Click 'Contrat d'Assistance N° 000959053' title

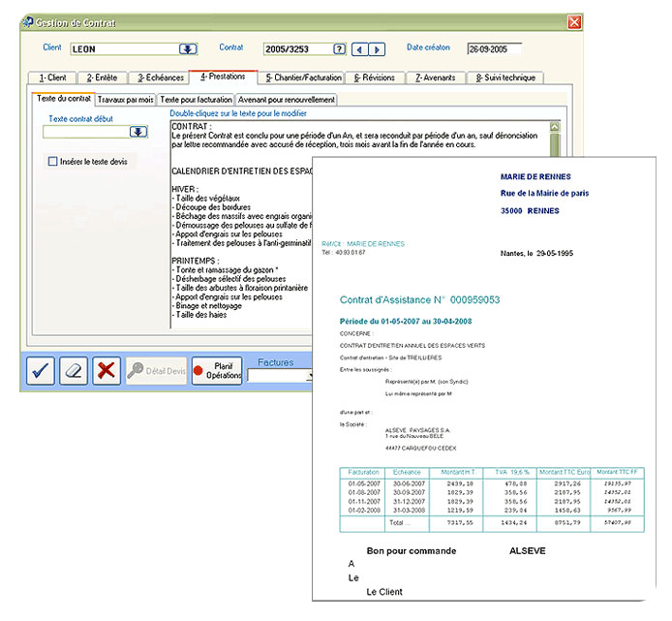[x=419, y=299]
